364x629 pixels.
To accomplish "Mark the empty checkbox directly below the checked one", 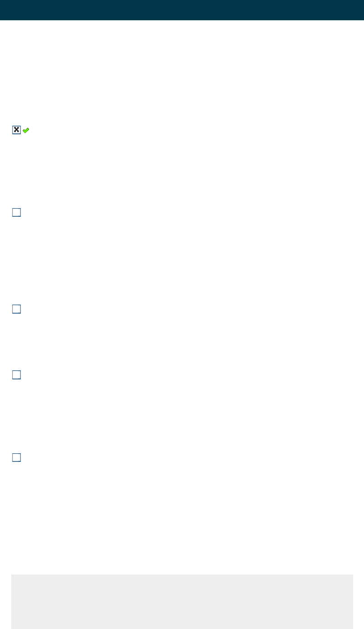I will [x=17, y=213].
